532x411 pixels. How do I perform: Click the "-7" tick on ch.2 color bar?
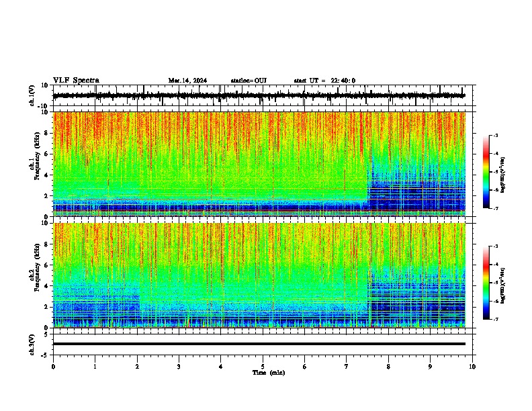click(x=495, y=320)
